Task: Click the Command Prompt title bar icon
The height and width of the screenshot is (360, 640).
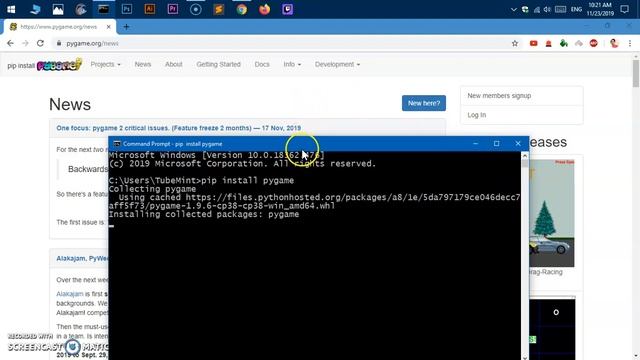Action: click(117, 144)
